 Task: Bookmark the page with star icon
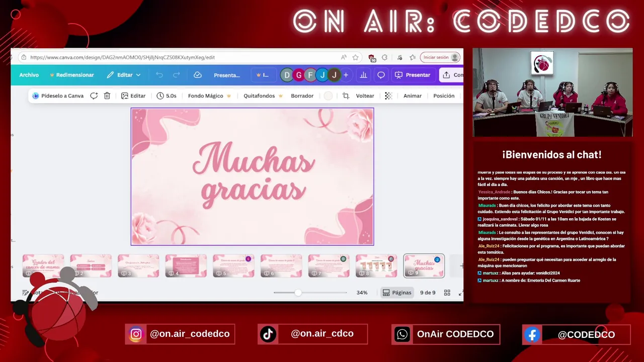[355, 57]
